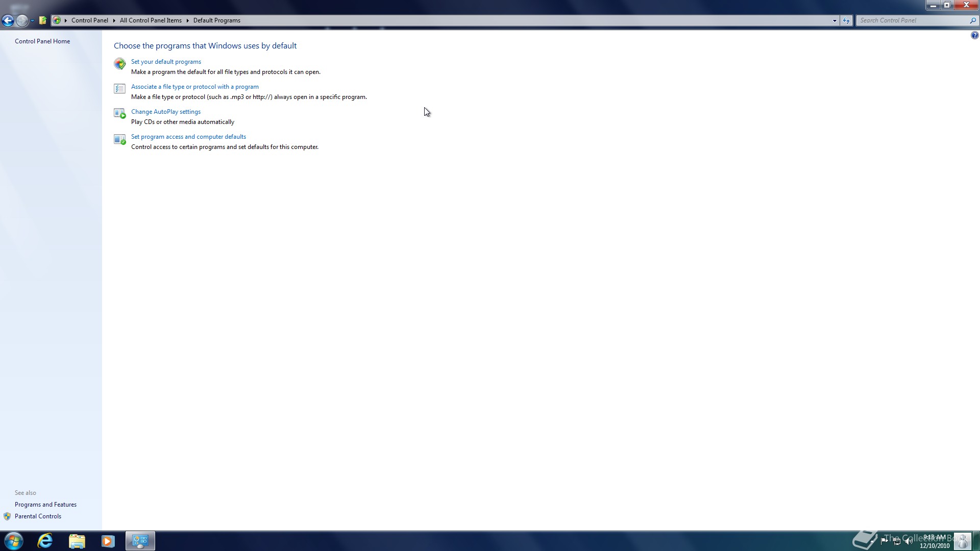This screenshot has height=551, width=980.
Task: Open the Associate a file type link
Action: (x=194, y=87)
